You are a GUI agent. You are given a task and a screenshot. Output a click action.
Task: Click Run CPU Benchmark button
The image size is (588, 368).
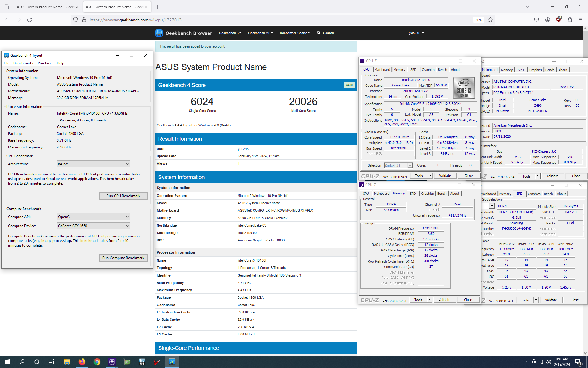(123, 196)
